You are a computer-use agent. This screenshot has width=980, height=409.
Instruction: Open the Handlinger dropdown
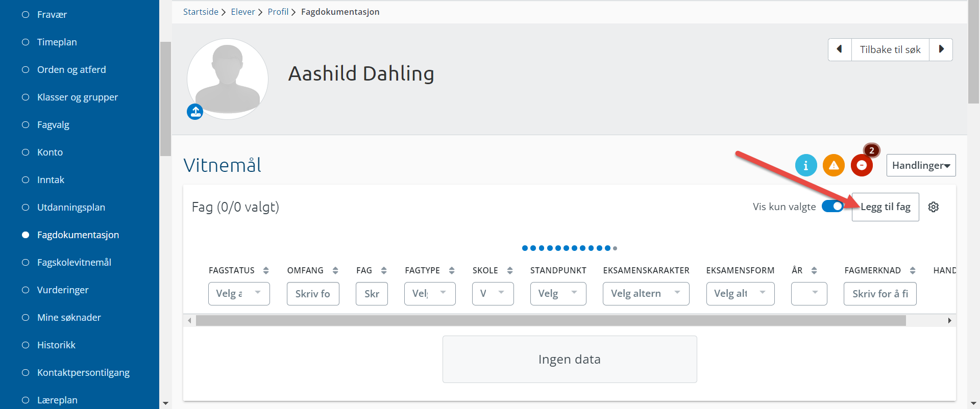pos(921,165)
